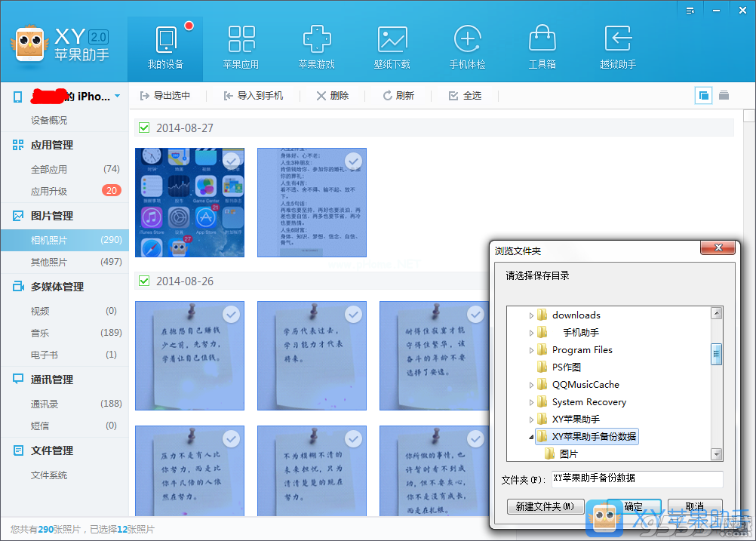Open the 苹果游戏 (Apple Games) section

(x=316, y=45)
